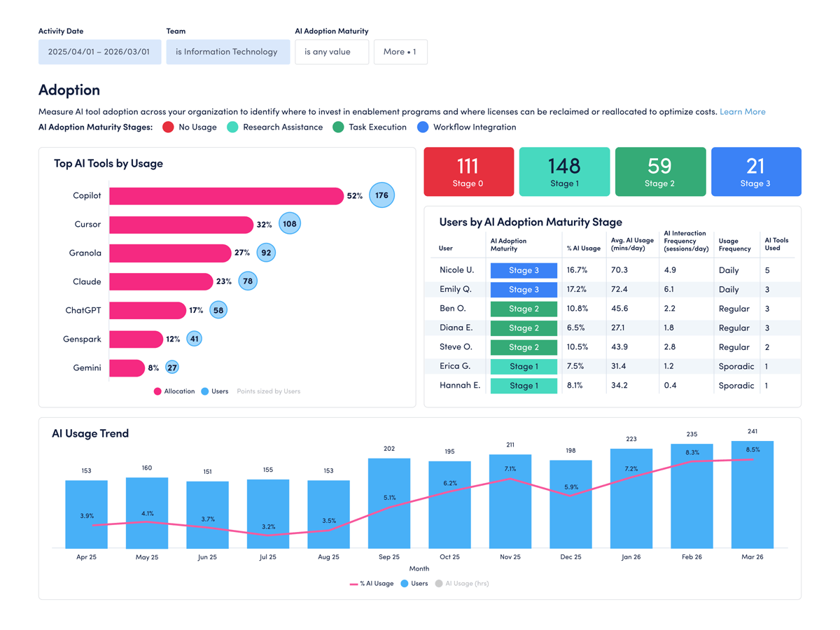Click the ChatGPT allocation bar
The width and height of the screenshot is (840, 630).
(x=148, y=310)
